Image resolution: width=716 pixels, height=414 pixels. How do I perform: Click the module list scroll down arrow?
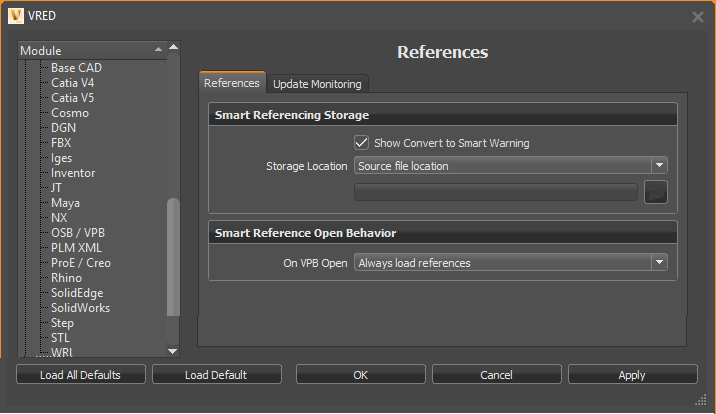(x=173, y=351)
